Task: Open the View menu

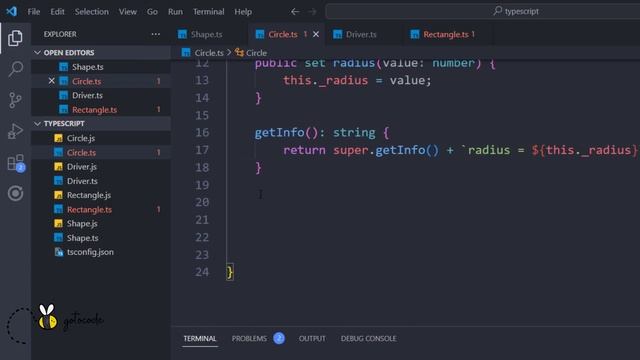Action: [128, 11]
